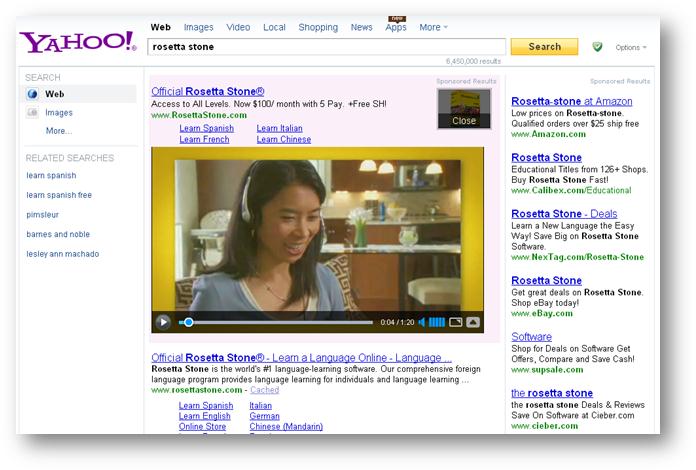Open the Cached version link

coord(265,390)
